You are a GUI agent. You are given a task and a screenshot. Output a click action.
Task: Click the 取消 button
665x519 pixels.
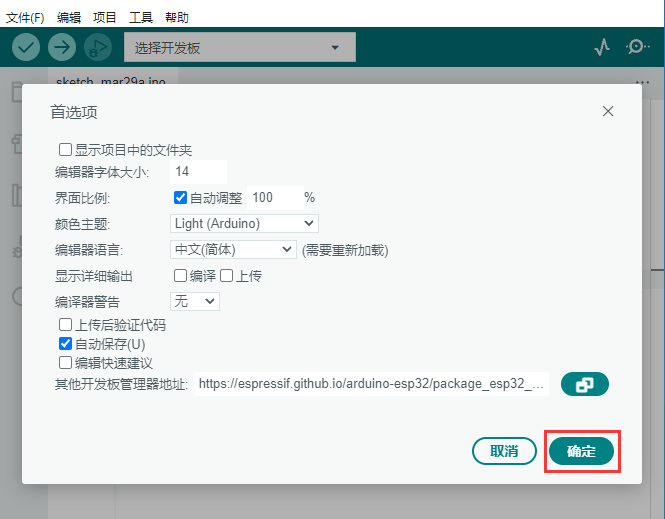click(x=504, y=451)
